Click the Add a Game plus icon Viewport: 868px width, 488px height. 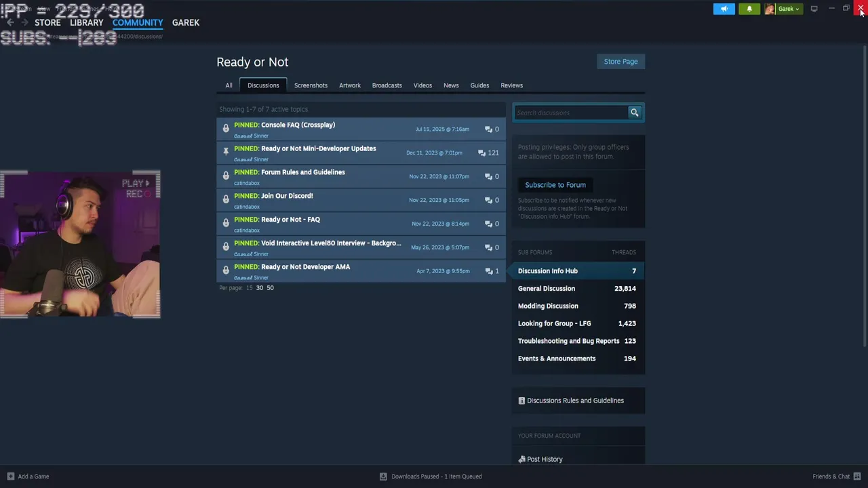point(10,476)
